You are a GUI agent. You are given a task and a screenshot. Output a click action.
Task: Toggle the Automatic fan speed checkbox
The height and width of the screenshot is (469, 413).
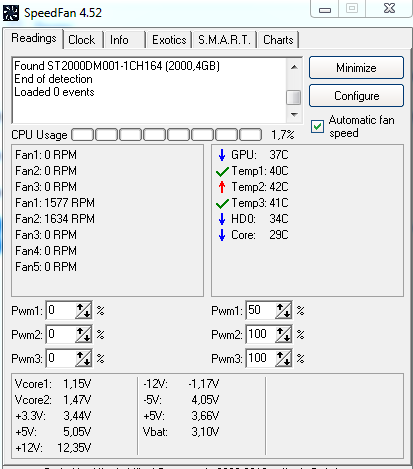tap(317, 127)
